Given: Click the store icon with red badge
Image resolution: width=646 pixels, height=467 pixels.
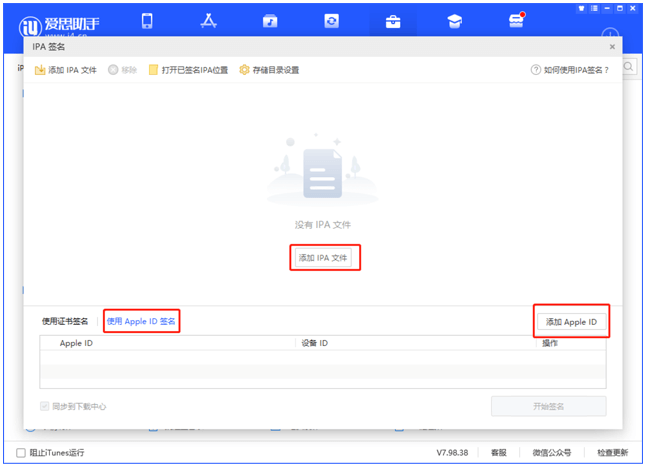Looking at the screenshot, I should 516,21.
